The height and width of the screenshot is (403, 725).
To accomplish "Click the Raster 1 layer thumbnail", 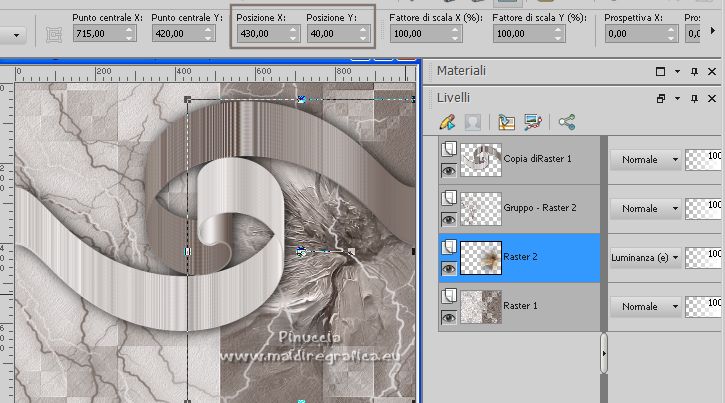I will (x=481, y=307).
